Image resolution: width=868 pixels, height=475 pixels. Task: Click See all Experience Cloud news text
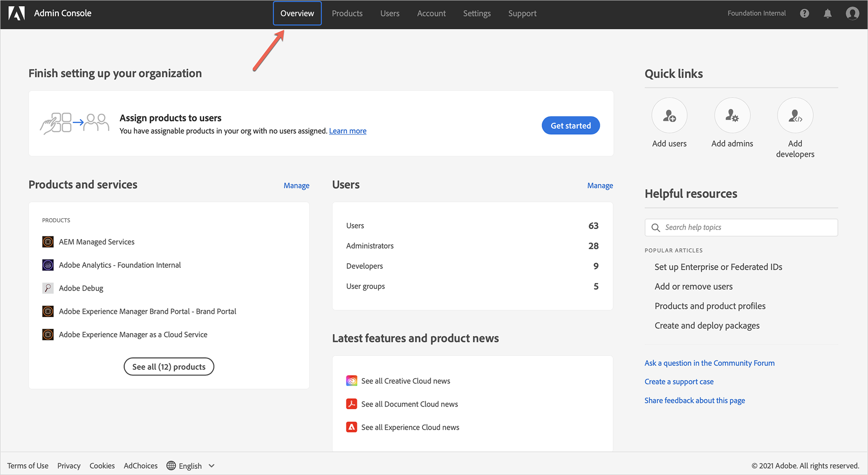pos(410,427)
